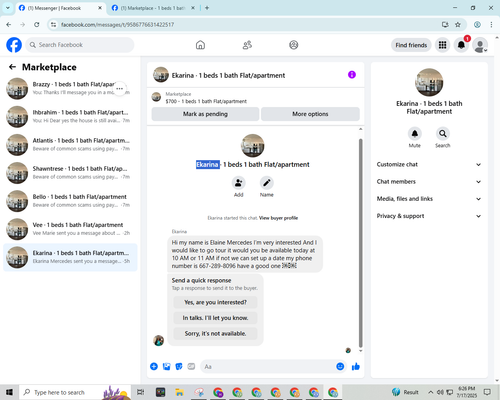
Task: Open the Friends icon in top navigation
Action: pyautogui.click(x=247, y=45)
